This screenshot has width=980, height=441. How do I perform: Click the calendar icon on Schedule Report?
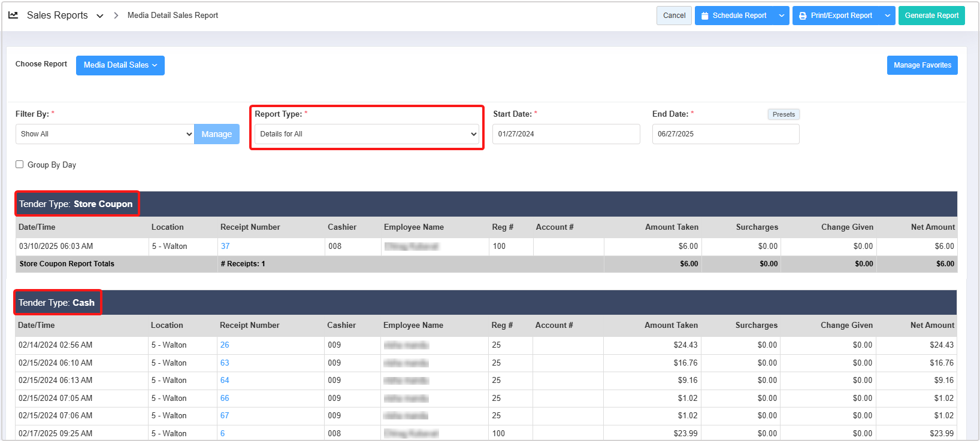tap(705, 16)
